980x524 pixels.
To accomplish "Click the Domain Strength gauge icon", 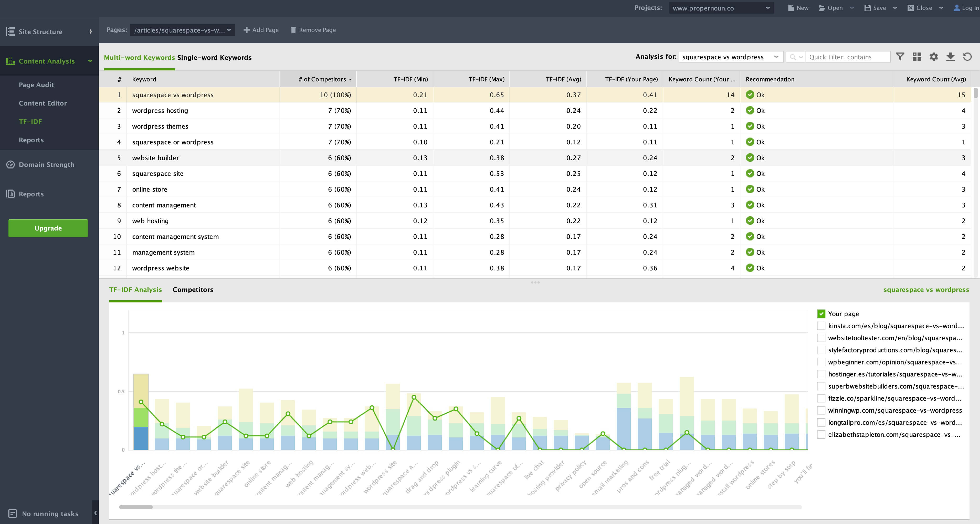I will tap(11, 164).
